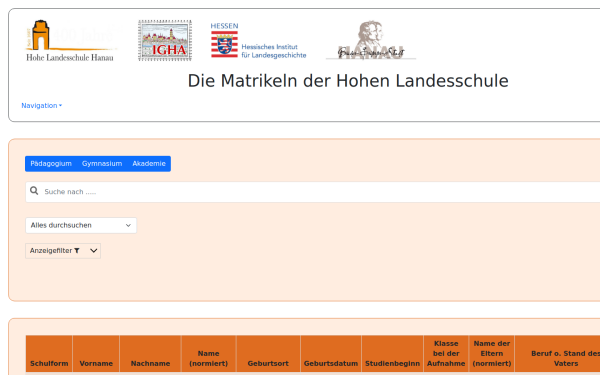Click the Vorname column header
The width and height of the screenshot is (600, 375).
pos(96,354)
